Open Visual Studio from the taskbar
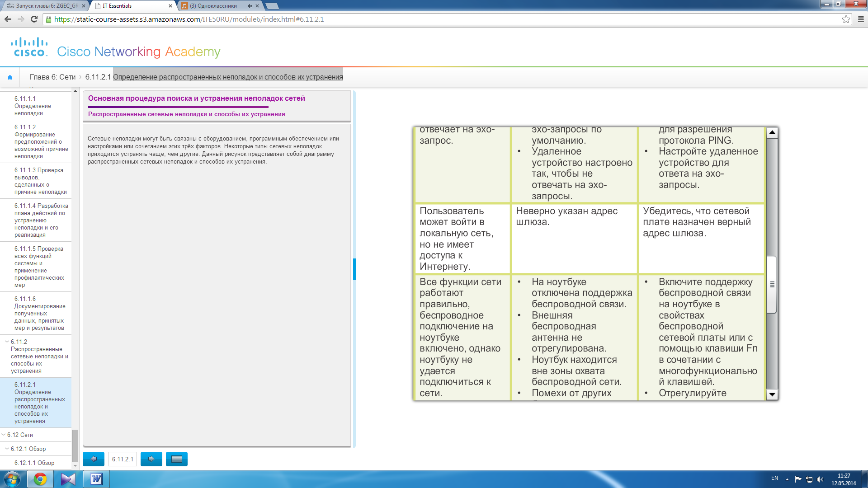The image size is (868, 488). point(68,479)
